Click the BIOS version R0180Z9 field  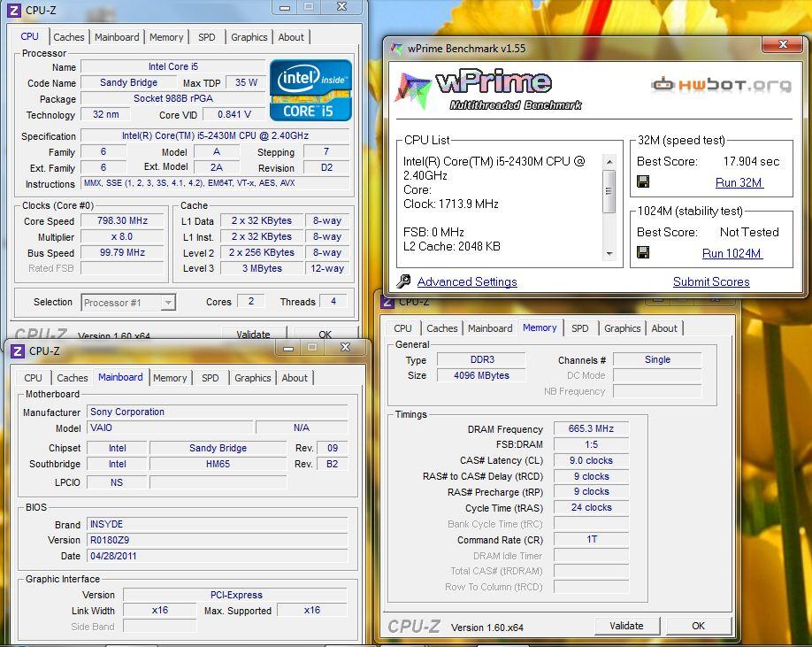click(217, 540)
